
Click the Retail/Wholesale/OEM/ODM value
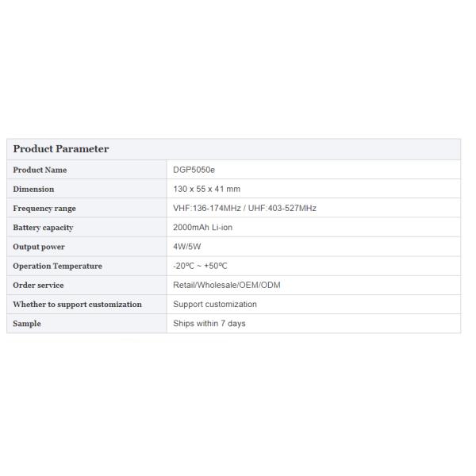click(x=226, y=285)
